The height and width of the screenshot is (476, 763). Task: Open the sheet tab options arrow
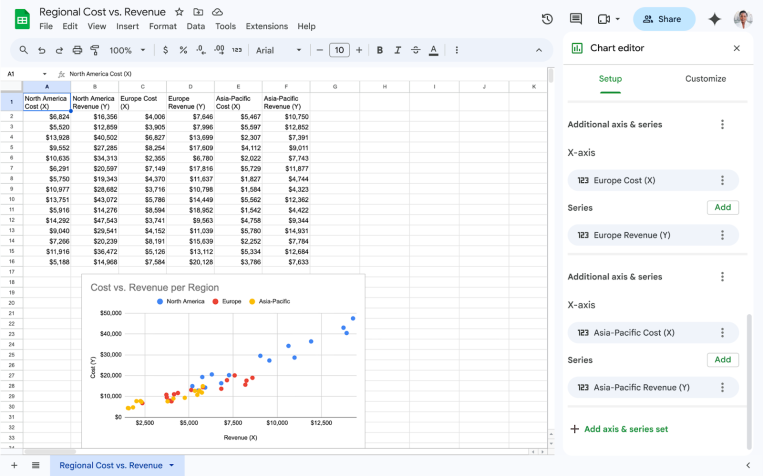(171, 465)
